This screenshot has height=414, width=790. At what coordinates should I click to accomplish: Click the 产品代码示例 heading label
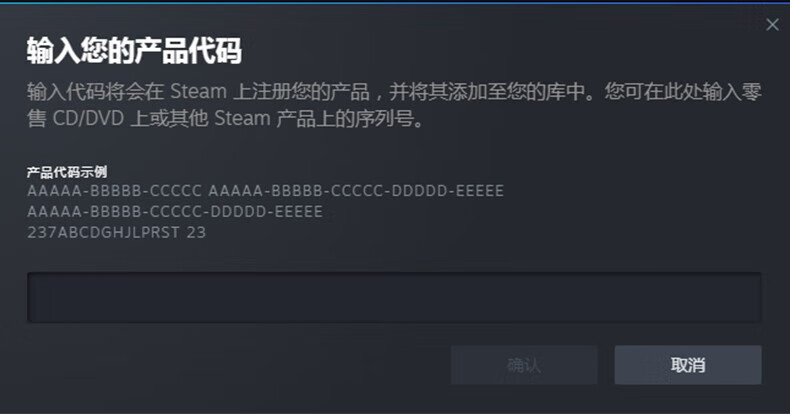coord(67,172)
